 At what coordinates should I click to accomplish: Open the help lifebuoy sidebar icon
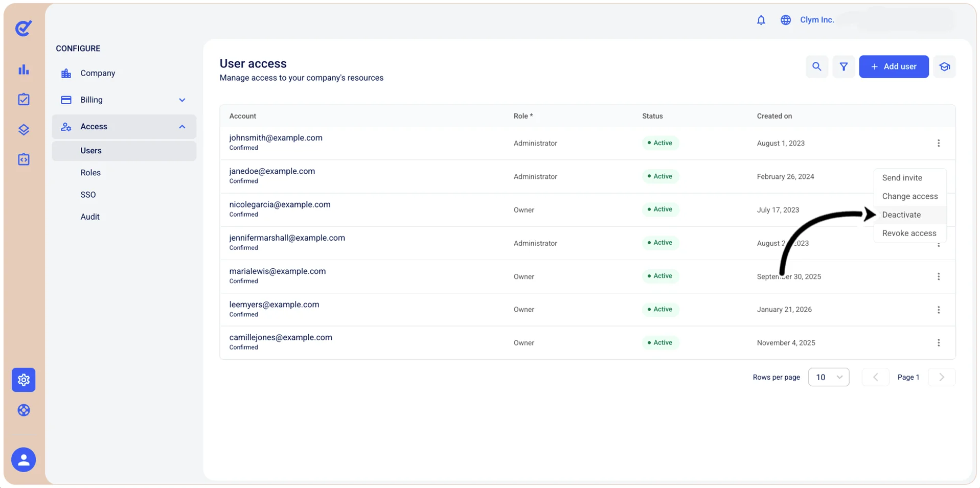click(24, 410)
